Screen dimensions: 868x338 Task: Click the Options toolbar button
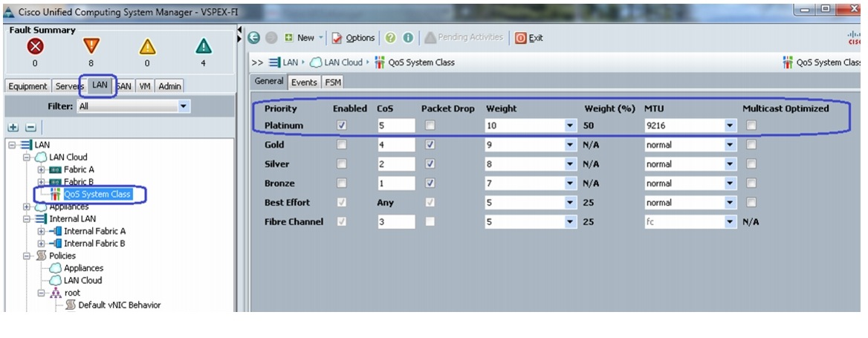pyautogui.click(x=354, y=38)
